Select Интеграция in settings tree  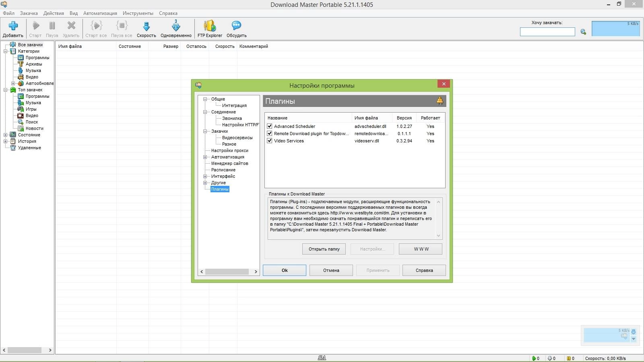pyautogui.click(x=234, y=105)
